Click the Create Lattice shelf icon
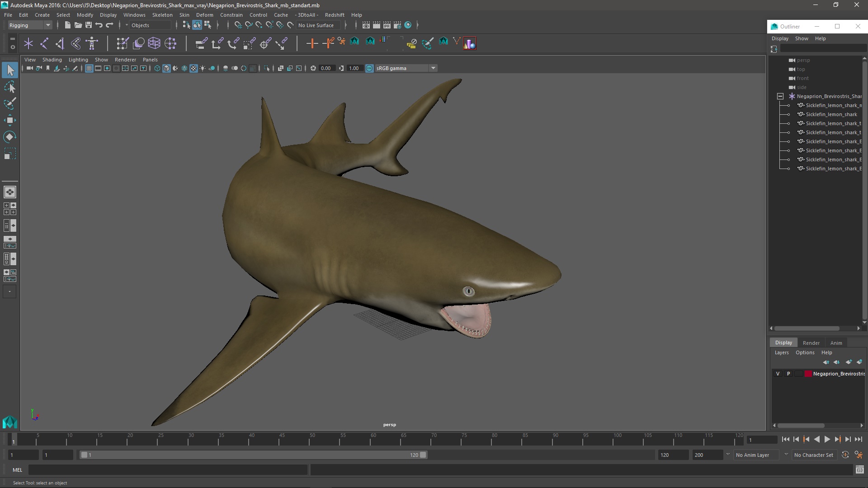868x488 pixels. pyautogui.click(x=154, y=43)
